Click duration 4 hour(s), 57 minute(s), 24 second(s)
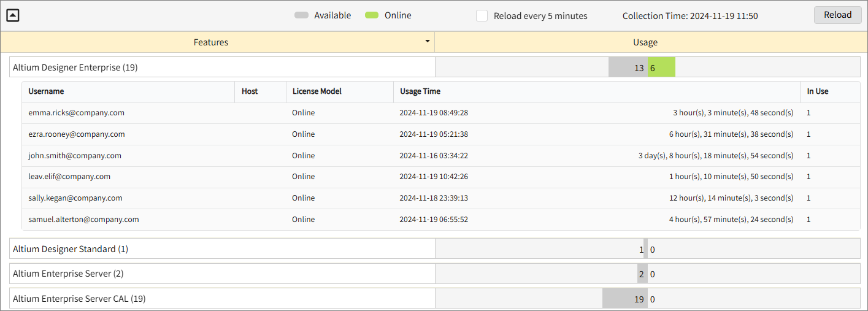 tap(731, 220)
